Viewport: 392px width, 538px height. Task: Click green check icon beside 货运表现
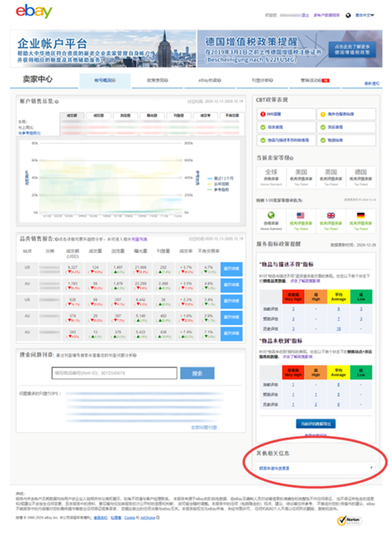click(323, 127)
